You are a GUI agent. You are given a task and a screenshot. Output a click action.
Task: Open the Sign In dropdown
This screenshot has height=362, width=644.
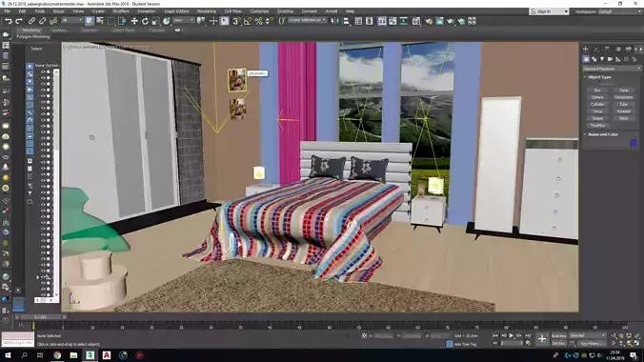click(549, 11)
